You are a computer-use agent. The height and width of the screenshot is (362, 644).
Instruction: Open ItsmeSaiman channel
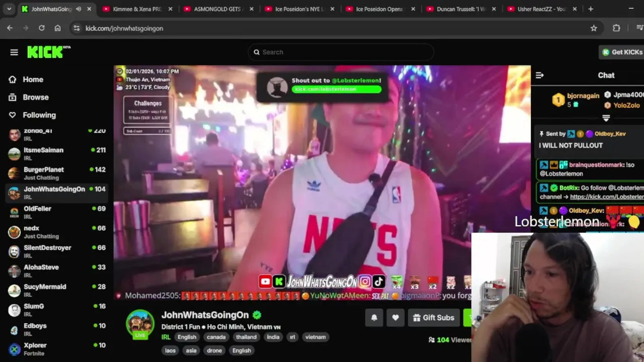point(57,153)
